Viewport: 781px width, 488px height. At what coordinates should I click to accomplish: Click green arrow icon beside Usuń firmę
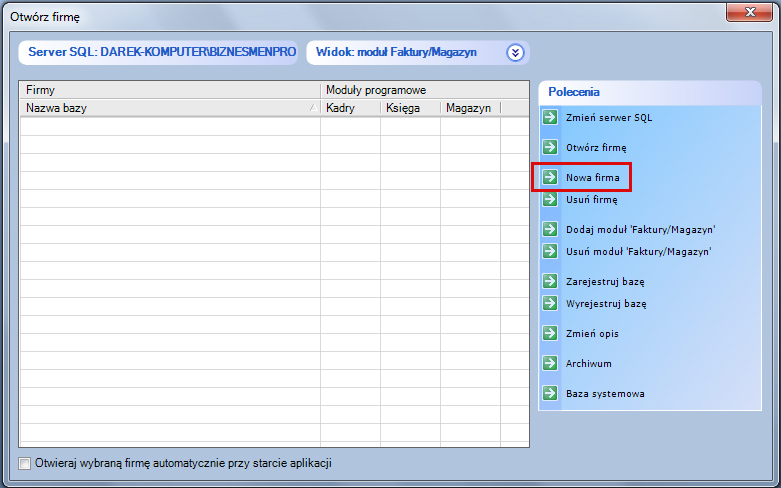click(x=550, y=199)
